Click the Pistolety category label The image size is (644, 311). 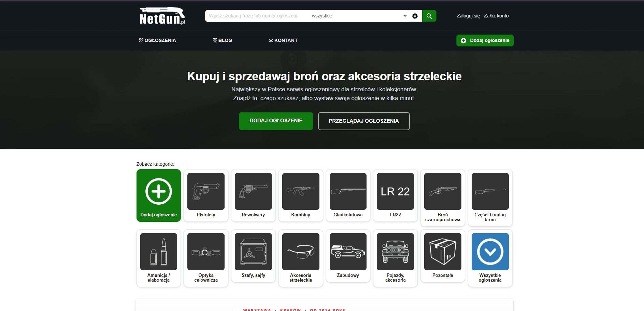click(x=206, y=215)
